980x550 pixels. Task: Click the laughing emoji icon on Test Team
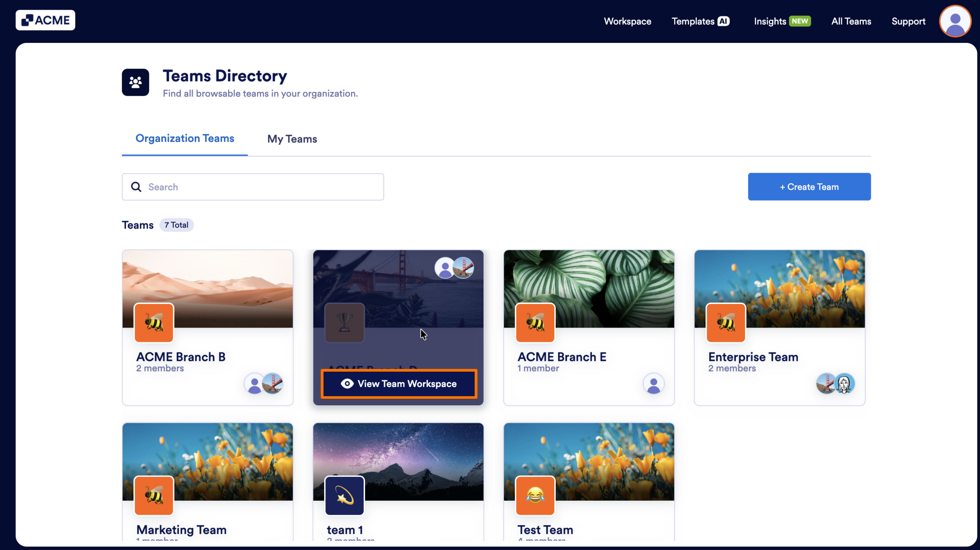tap(535, 496)
